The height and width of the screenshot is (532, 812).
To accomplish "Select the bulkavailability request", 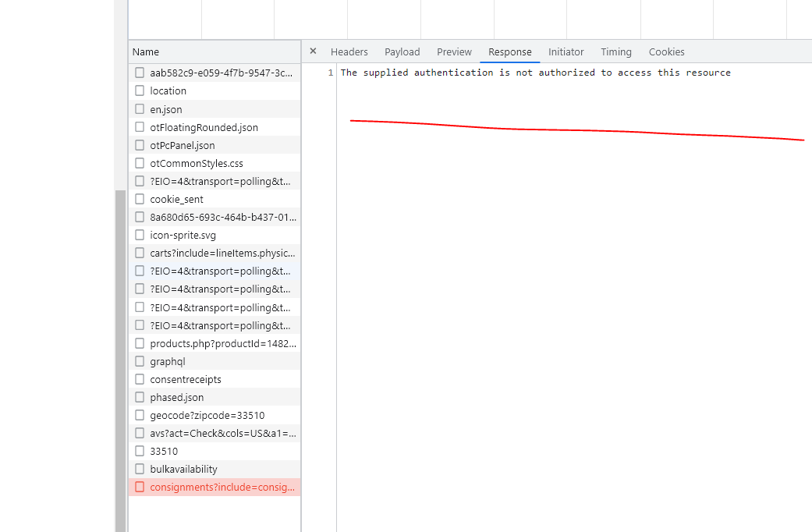I will (215, 470).
